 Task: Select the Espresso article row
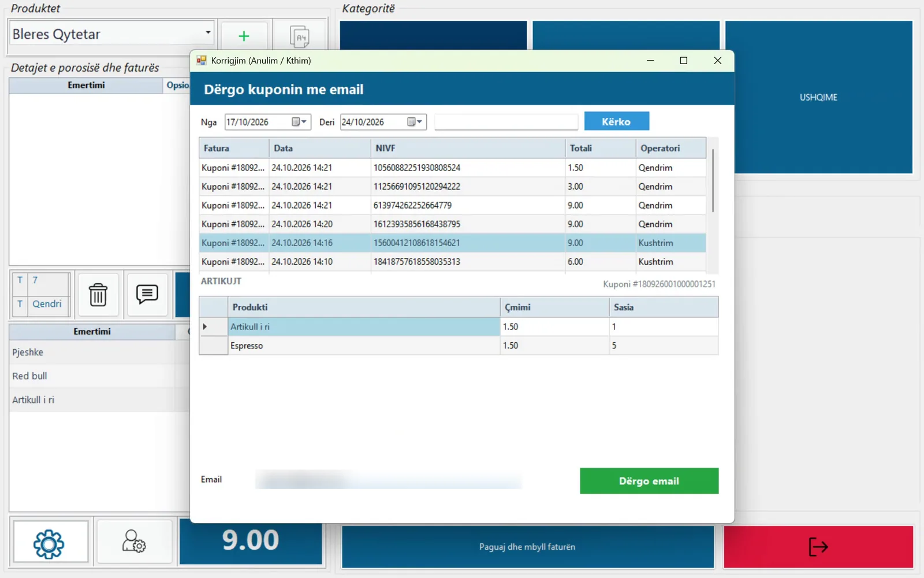click(x=459, y=346)
